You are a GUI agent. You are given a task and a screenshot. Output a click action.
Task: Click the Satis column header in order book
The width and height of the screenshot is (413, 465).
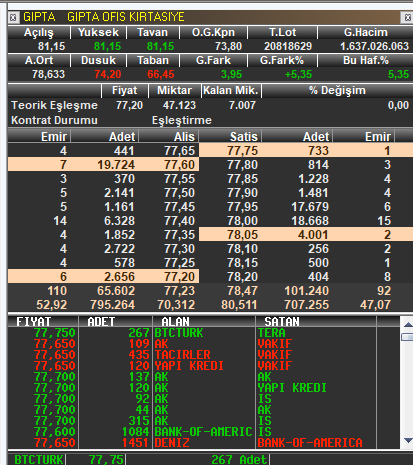pos(244,137)
